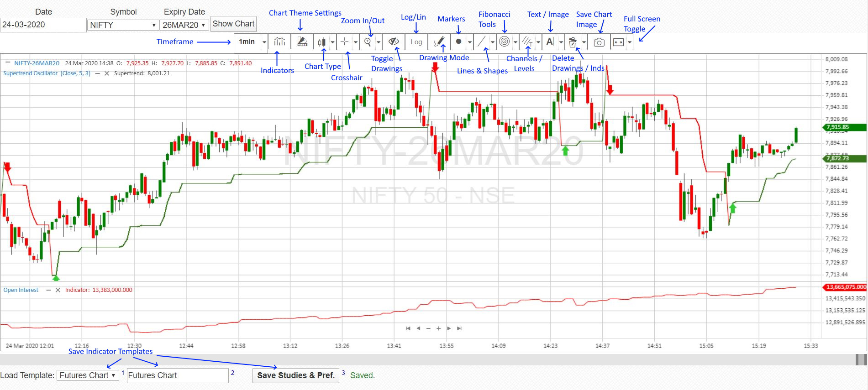The image size is (868, 390).
Task: Open the 26MAR20 expiry date dropdown
Action: pyautogui.click(x=184, y=25)
